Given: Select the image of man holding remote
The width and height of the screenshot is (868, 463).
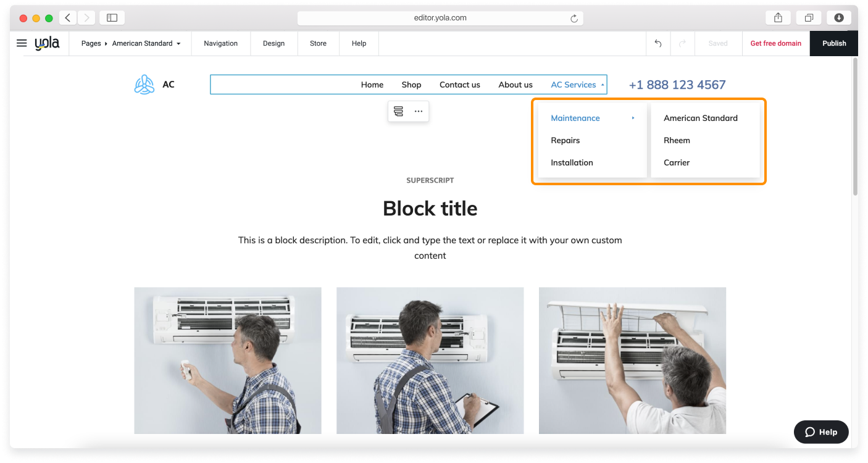Looking at the screenshot, I should coord(228,361).
